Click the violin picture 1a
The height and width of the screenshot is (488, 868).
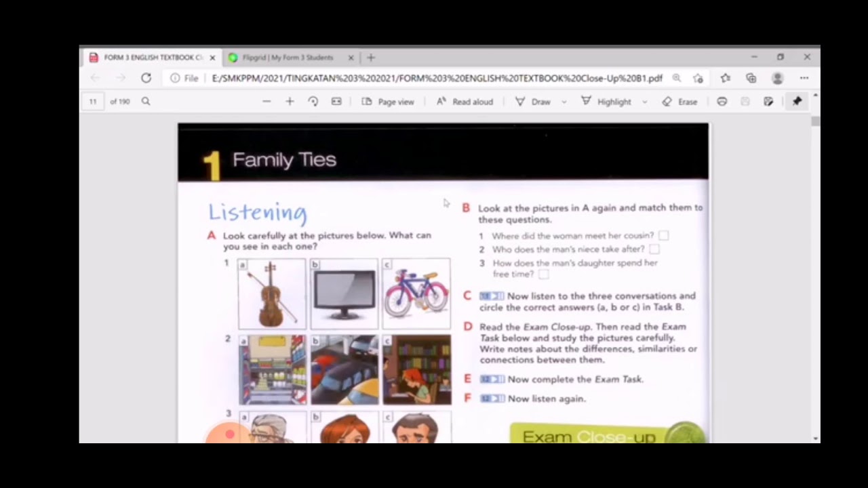(x=272, y=294)
